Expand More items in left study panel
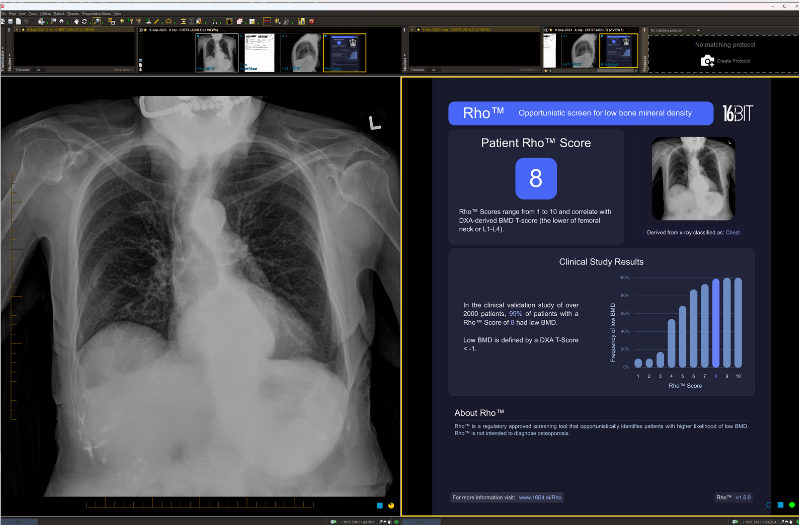Image resolution: width=799 pixels, height=525 pixels. tap(123, 70)
